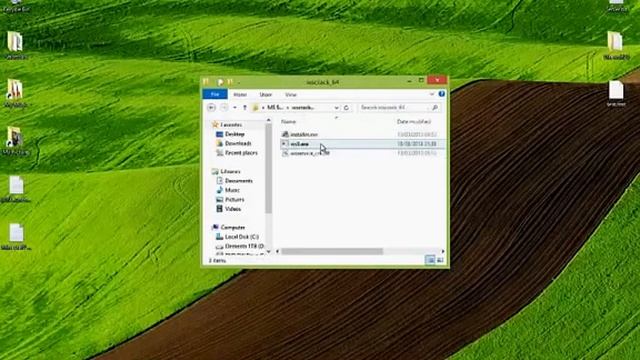The height and width of the screenshot is (360, 640).
Task: Expand the ribbon using the chevron
Action: 432,94
